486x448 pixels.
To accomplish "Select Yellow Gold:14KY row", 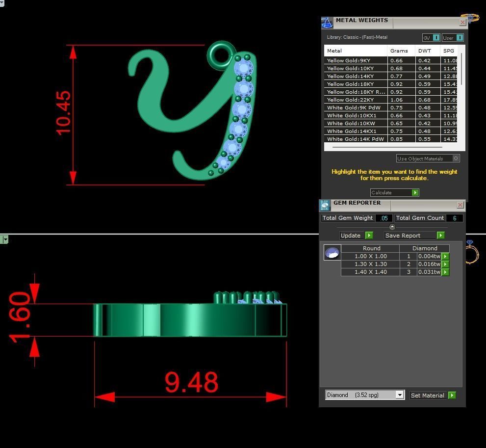I will (390, 76).
